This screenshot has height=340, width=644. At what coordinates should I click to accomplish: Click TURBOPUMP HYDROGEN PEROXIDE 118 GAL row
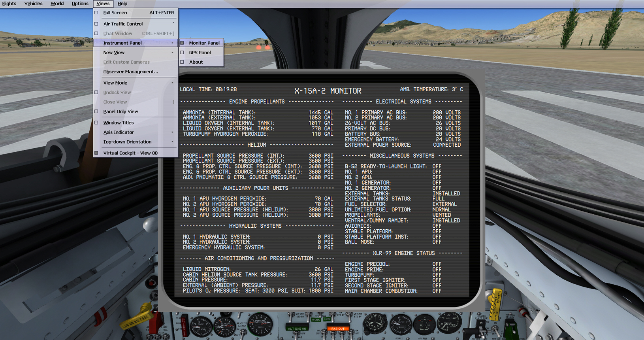[x=258, y=134]
